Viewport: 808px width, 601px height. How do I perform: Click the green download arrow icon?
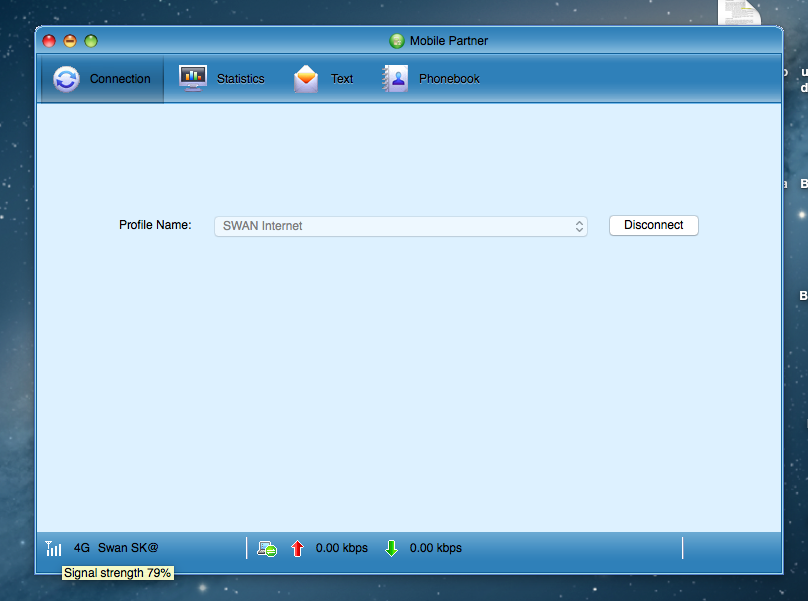pyautogui.click(x=391, y=548)
